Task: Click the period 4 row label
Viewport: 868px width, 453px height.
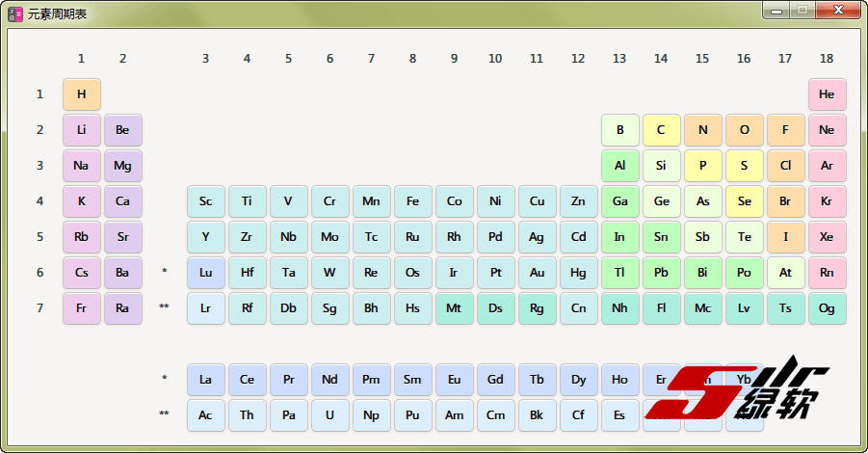Action: pyautogui.click(x=39, y=201)
